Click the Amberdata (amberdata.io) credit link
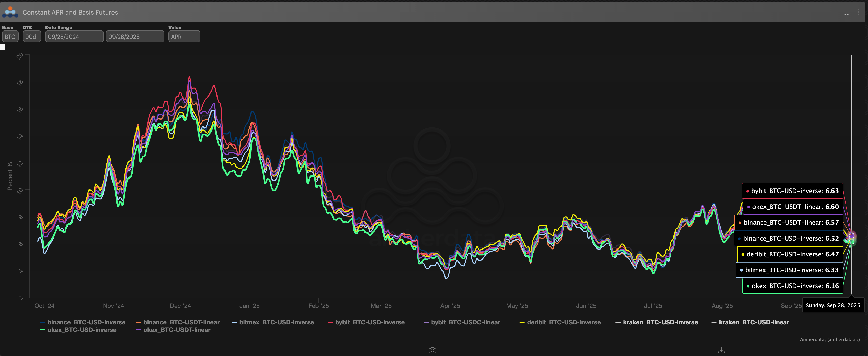Image resolution: width=868 pixels, height=356 pixels. [829, 339]
